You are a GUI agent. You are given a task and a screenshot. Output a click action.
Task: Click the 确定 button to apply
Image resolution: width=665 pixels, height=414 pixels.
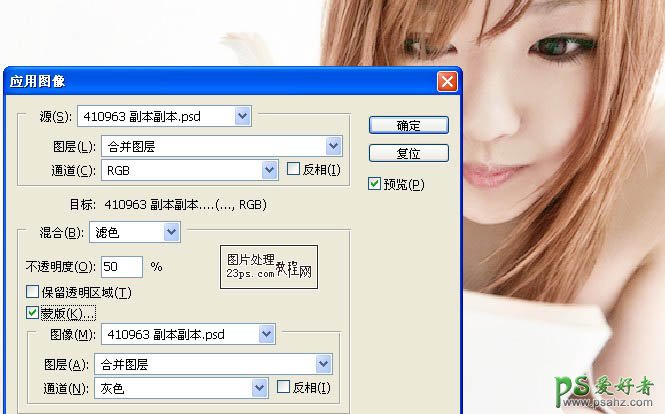point(408,125)
